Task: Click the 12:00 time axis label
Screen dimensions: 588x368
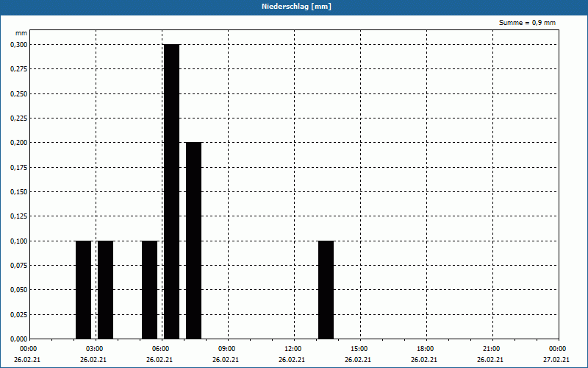Action: pyautogui.click(x=293, y=349)
